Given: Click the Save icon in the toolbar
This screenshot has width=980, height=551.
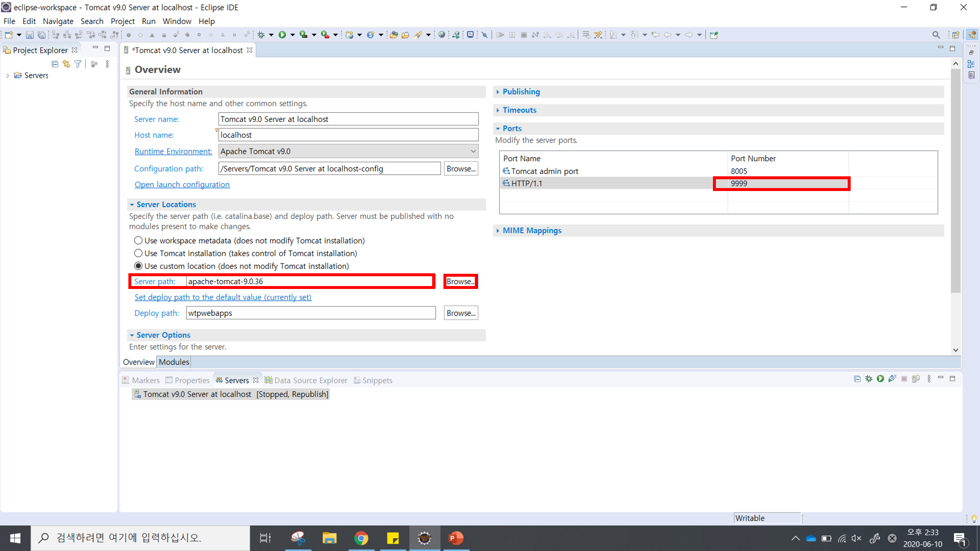Looking at the screenshot, I should point(30,35).
